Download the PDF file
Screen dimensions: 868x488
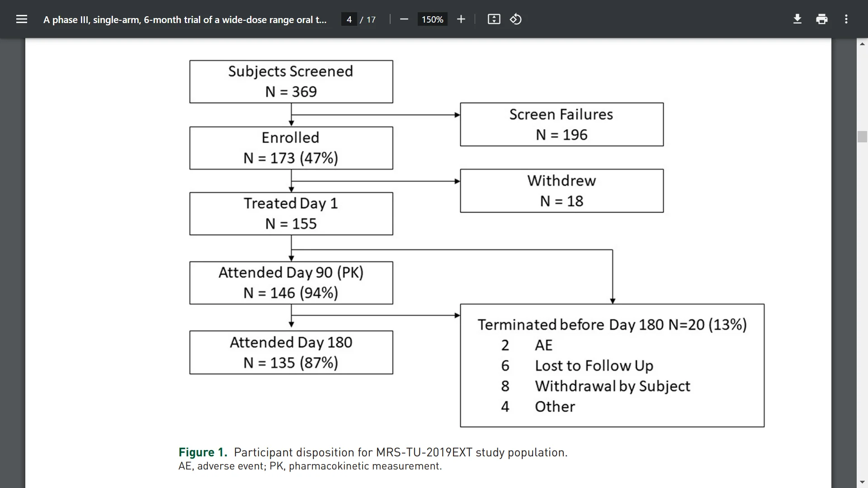(x=797, y=19)
